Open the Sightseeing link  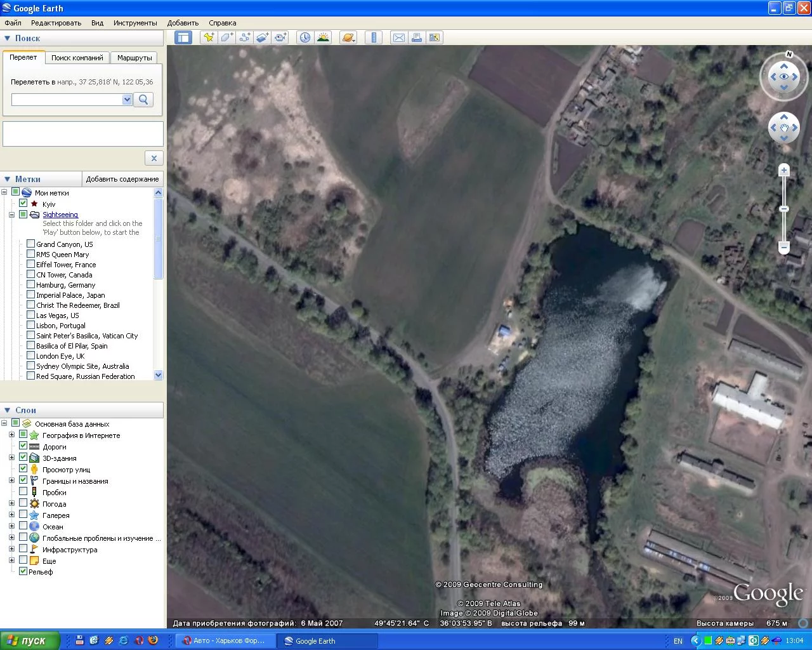pos(60,215)
